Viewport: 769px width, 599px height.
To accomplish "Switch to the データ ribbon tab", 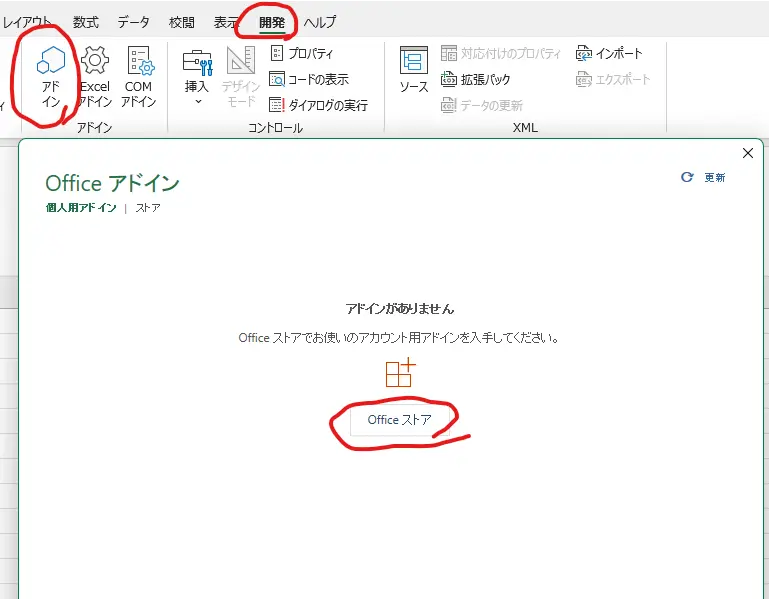I will tap(133, 22).
